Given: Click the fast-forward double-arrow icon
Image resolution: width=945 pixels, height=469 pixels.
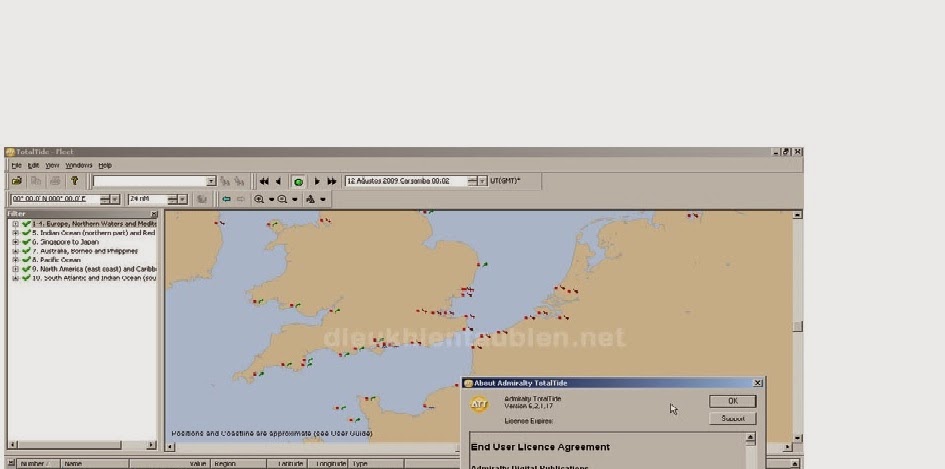Looking at the screenshot, I should (331, 181).
